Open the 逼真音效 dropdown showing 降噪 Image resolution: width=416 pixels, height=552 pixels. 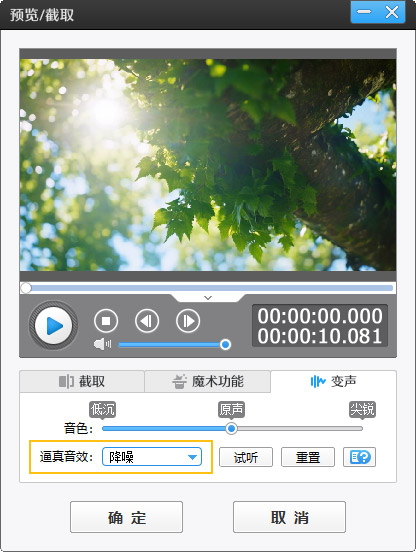[152, 457]
